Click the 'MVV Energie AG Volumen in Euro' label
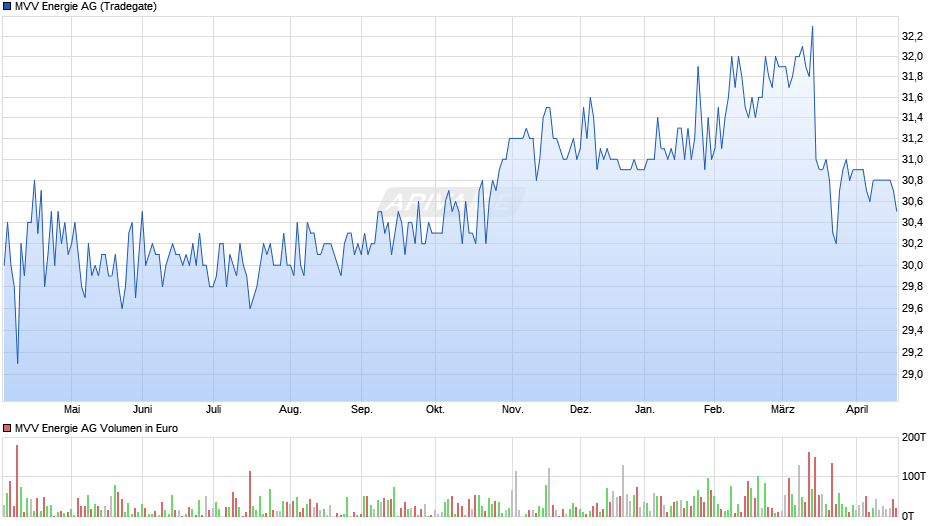 coord(97,428)
